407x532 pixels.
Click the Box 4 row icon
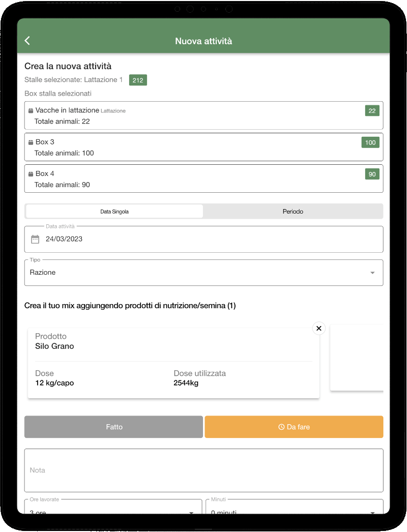31,174
